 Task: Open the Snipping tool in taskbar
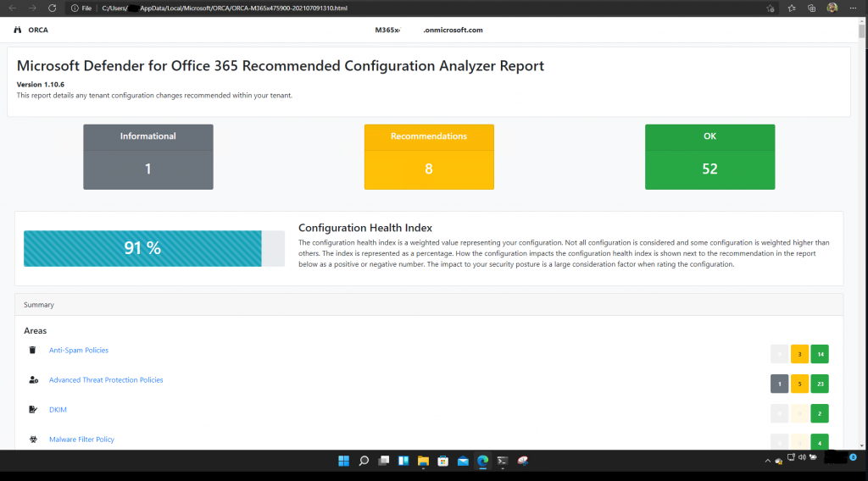pyautogui.click(x=522, y=461)
